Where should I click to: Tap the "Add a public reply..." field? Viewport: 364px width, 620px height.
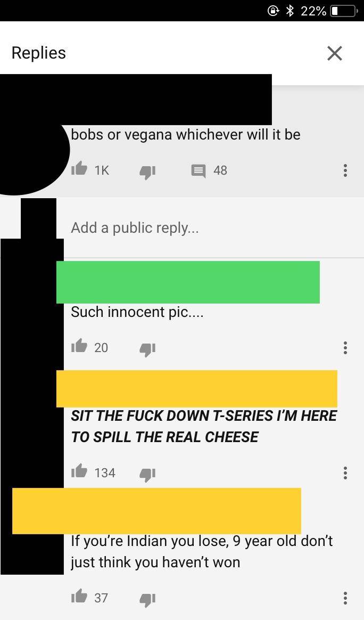click(213, 228)
